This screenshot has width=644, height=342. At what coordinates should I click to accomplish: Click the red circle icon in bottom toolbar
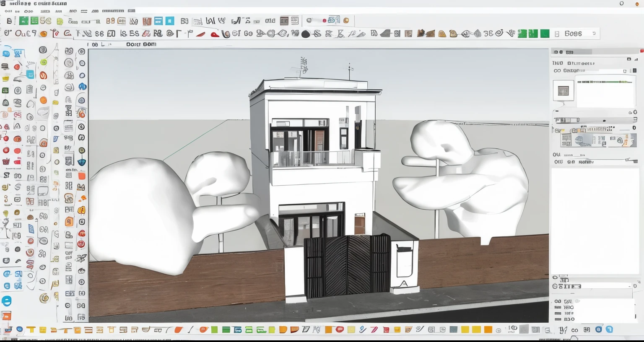tap(340, 330)
